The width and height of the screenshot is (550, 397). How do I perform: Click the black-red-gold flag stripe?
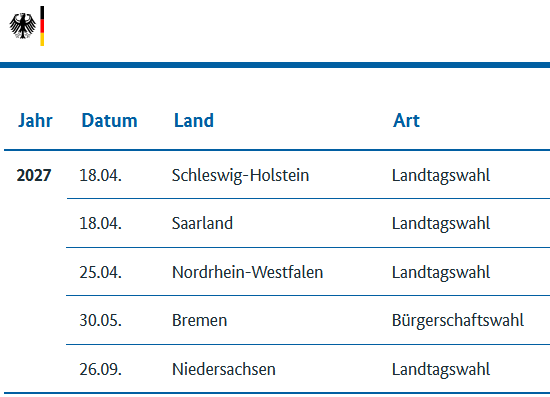tap(42, 26)
